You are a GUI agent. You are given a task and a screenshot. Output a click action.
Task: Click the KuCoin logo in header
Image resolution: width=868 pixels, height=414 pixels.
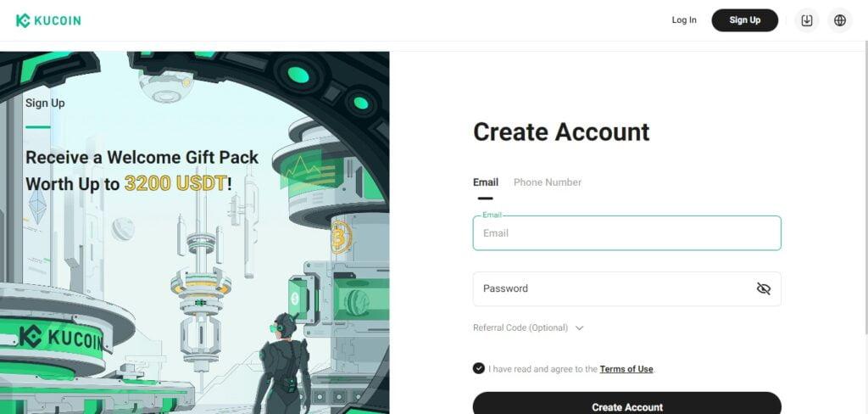48,20
